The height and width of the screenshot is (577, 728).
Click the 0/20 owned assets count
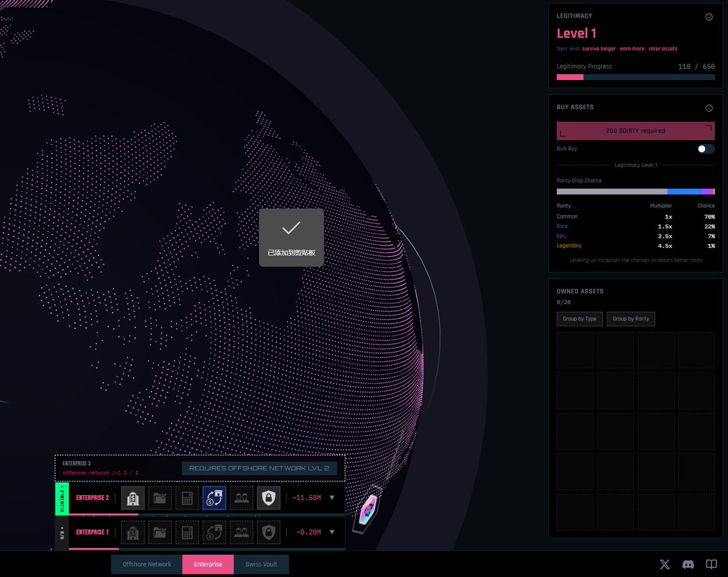coord(564,302)
